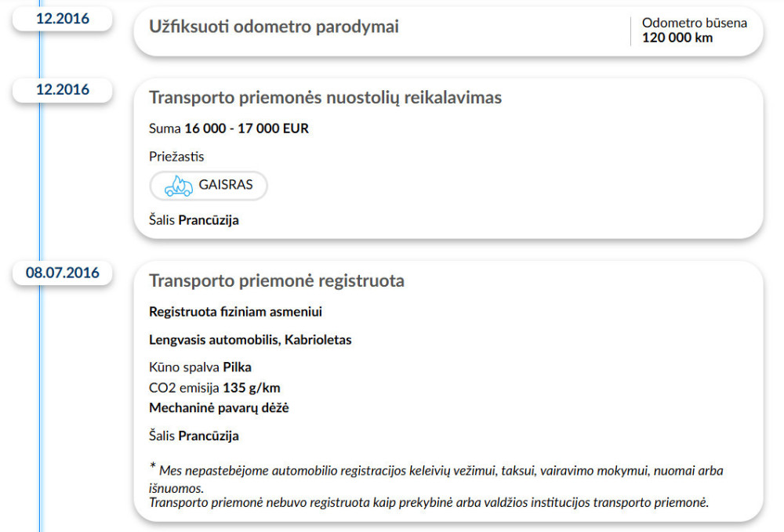Click the 12.2016 date badge beside damage claim
Image resolution: width=784 pixels, height=532 pixels.
pyautogui.click(x=63, y=89)
